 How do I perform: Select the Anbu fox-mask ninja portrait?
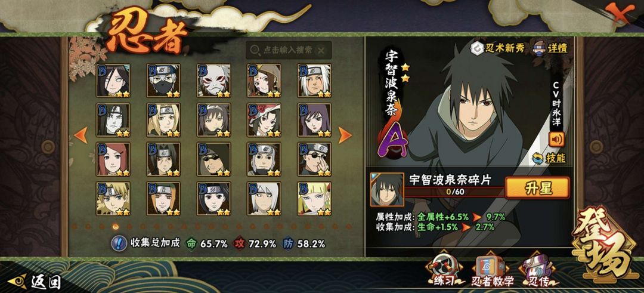coord(213,80)
